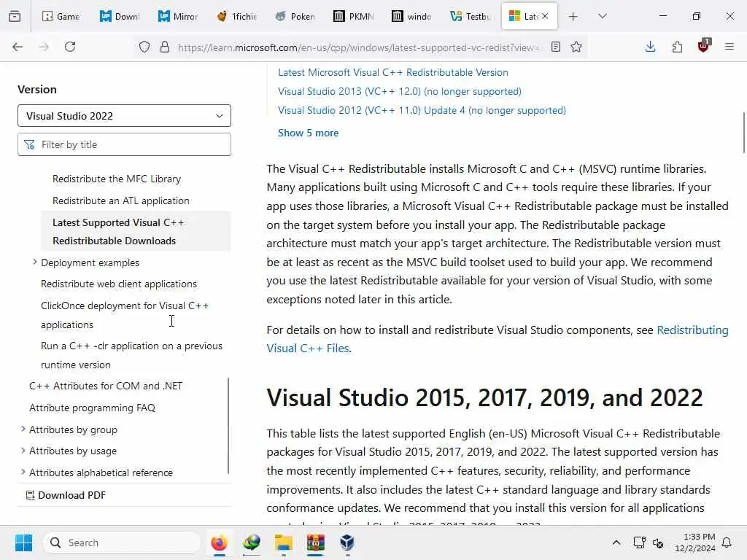Viewport: 747px width, 560px height.
Task: Open the Windows Start menu
Action: click(x=23, y=542)
